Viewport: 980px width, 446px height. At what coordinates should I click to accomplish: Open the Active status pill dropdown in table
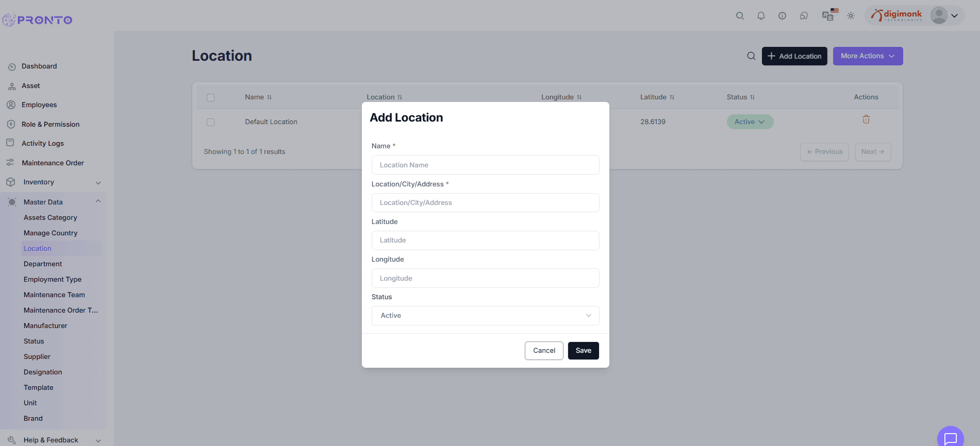pos(750,122)
